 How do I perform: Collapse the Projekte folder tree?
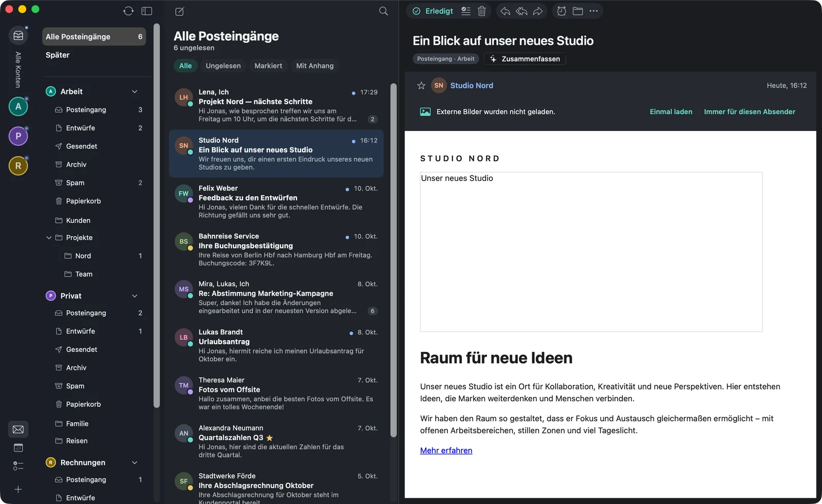coord(49,238)
